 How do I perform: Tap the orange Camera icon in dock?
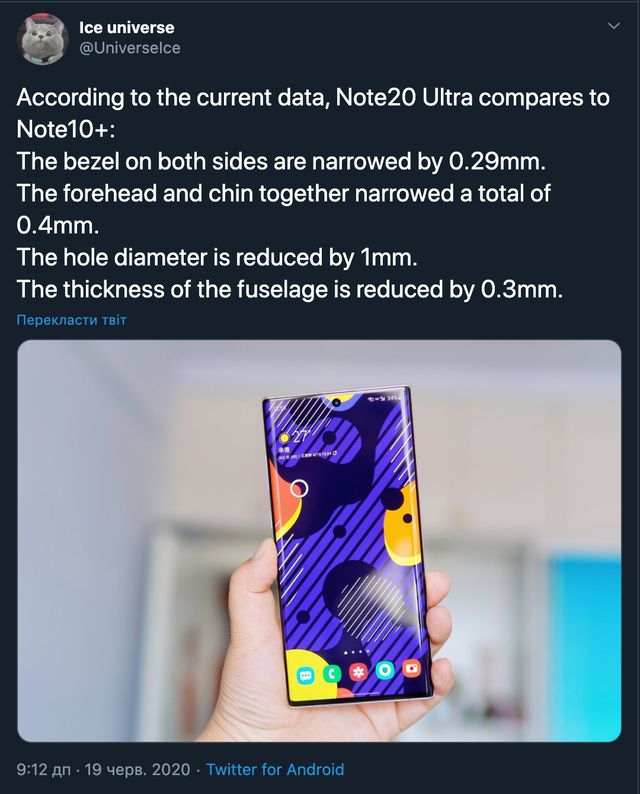[x=412, y=668]
